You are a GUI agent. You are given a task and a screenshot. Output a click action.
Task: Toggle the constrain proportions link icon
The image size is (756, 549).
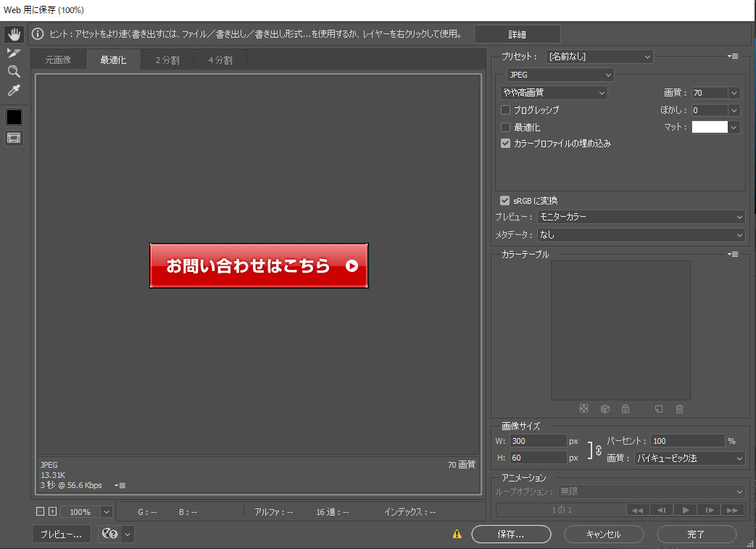(x=598, y=450)
